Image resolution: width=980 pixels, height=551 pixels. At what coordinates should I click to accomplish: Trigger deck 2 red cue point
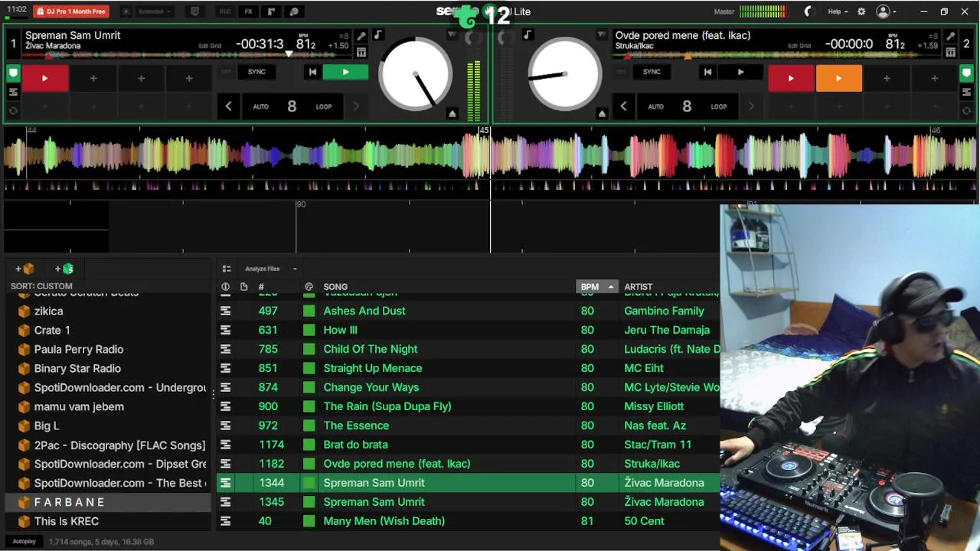[x=791, y=78]
